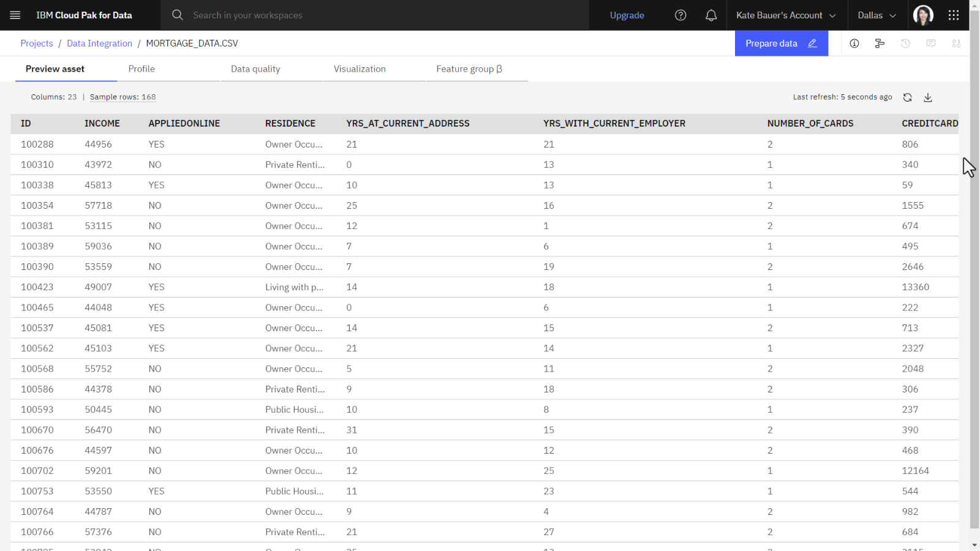This screenshot has height=551, width=980.
Task: Expand the Dallas region dropdown
Action: tap(877, 15)
